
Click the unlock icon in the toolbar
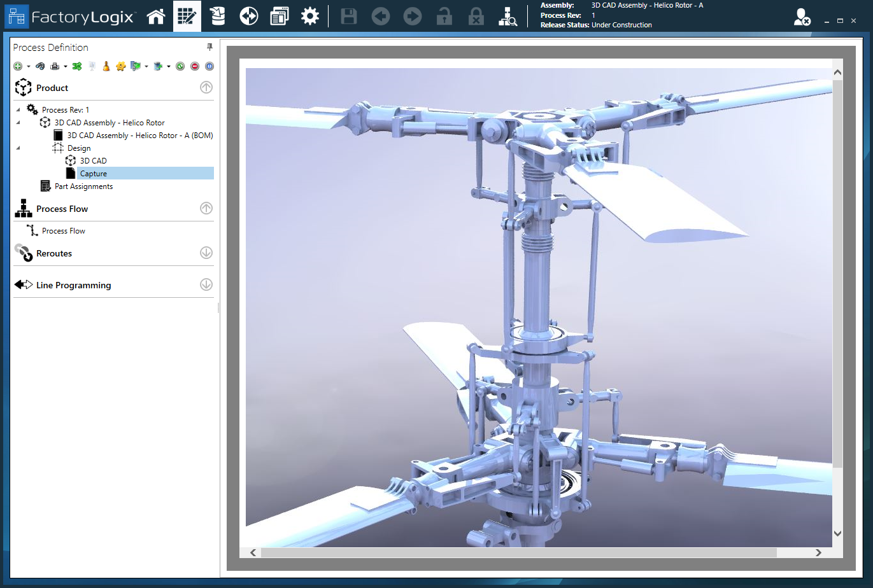pyautogui.click(x=444, y=17)
